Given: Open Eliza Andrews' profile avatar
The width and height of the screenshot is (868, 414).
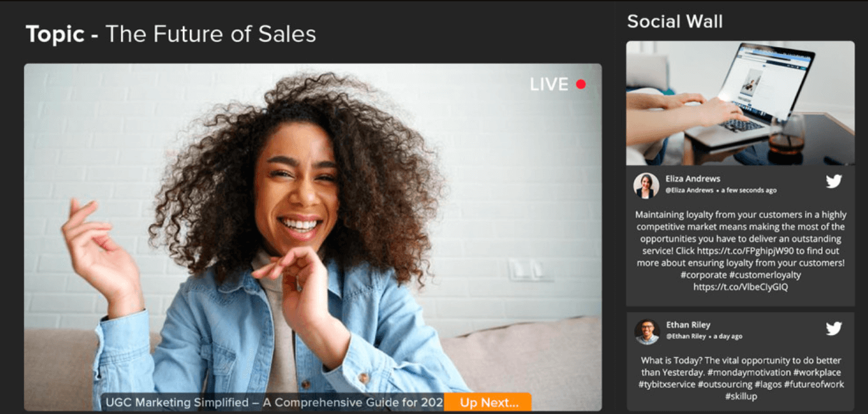Looking at the screenshot, I should 646,185.
